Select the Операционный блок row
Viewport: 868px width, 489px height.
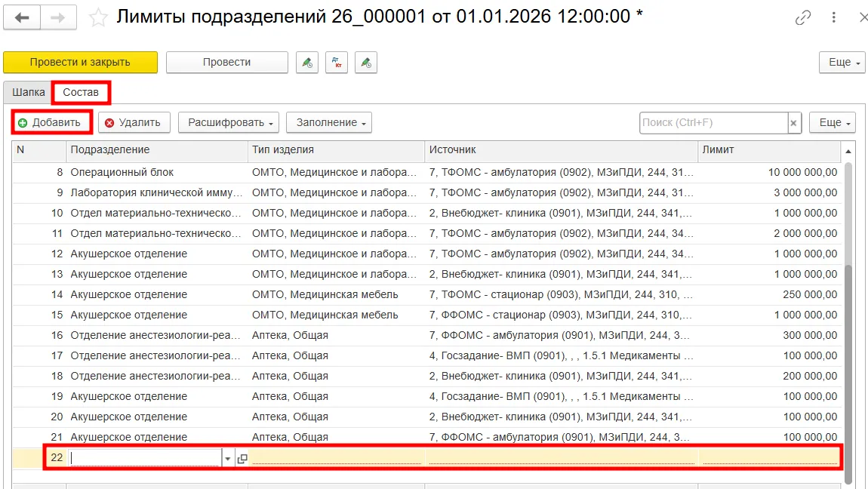click(426, 173)
